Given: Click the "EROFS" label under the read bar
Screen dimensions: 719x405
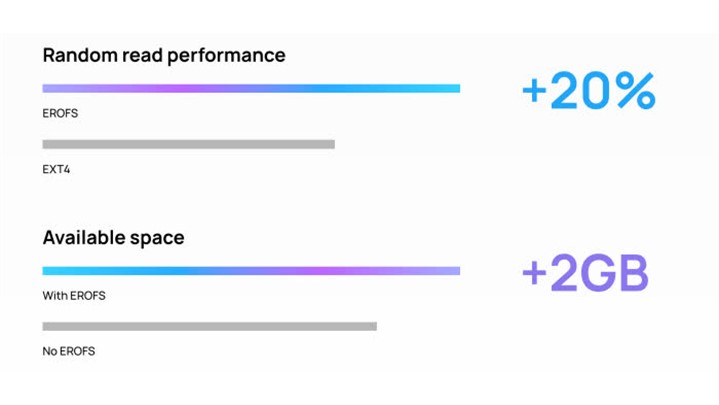Looking at the screenshot, I should (x=60, y=114).
